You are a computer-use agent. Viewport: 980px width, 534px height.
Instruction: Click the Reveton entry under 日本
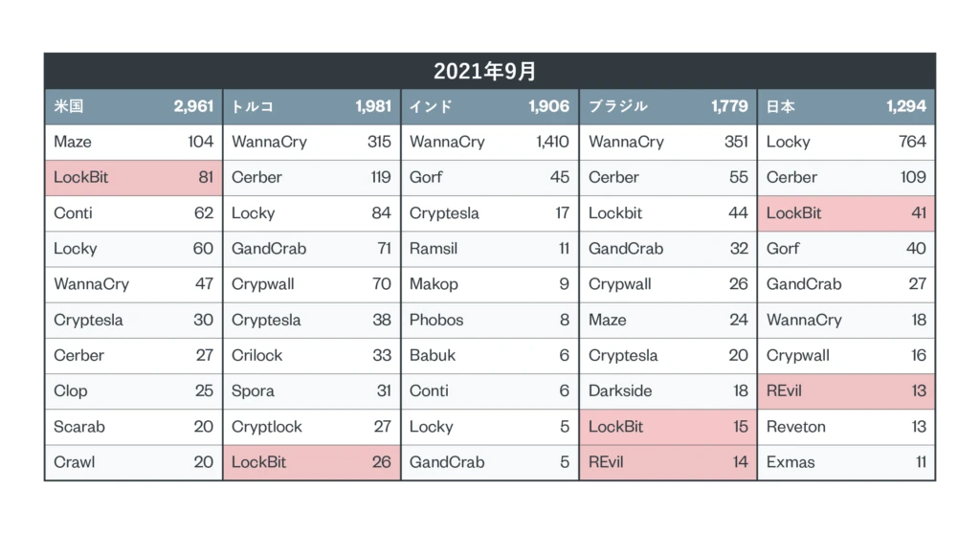click(x=796, y=427)
